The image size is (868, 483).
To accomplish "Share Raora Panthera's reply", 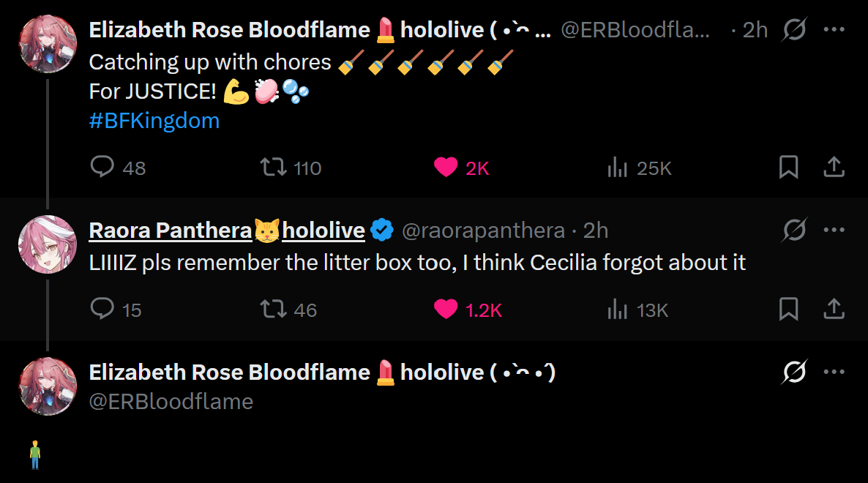I will tap(834, 309).
